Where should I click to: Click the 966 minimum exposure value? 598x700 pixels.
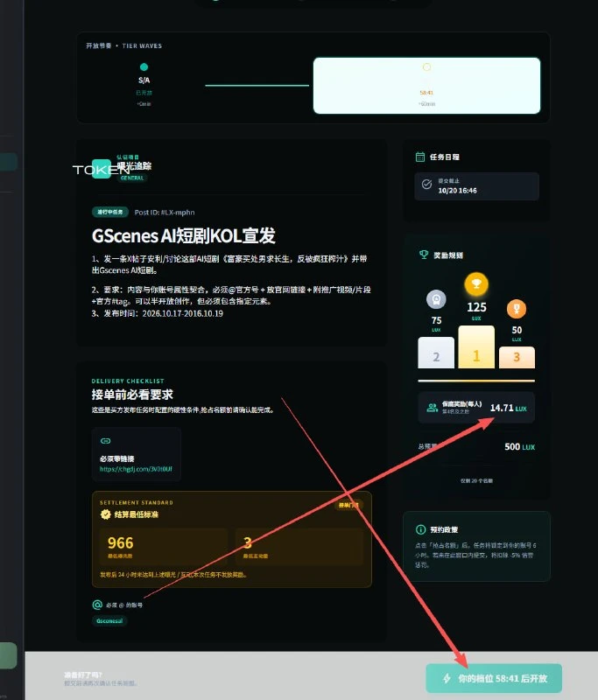(121, 542)
